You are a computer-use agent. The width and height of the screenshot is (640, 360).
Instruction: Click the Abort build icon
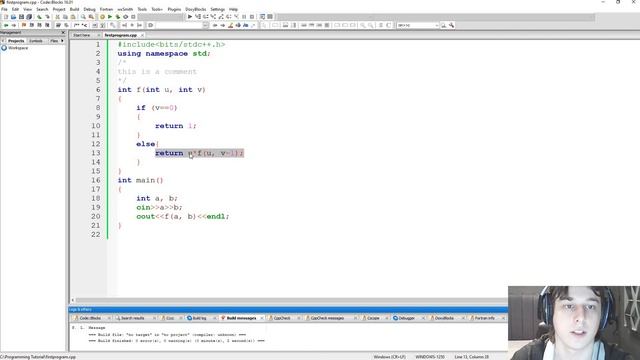pyautogui.click(x=133, y=17)
